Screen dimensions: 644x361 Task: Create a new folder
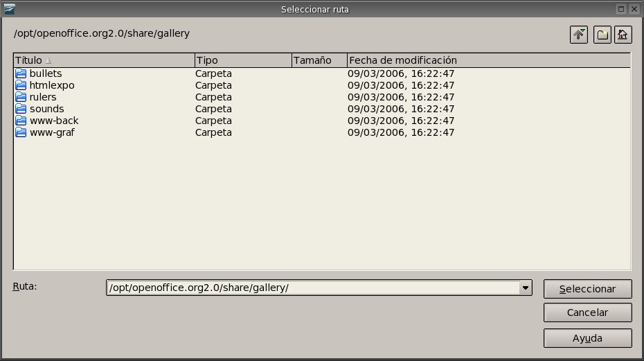[x=602, y=35]
